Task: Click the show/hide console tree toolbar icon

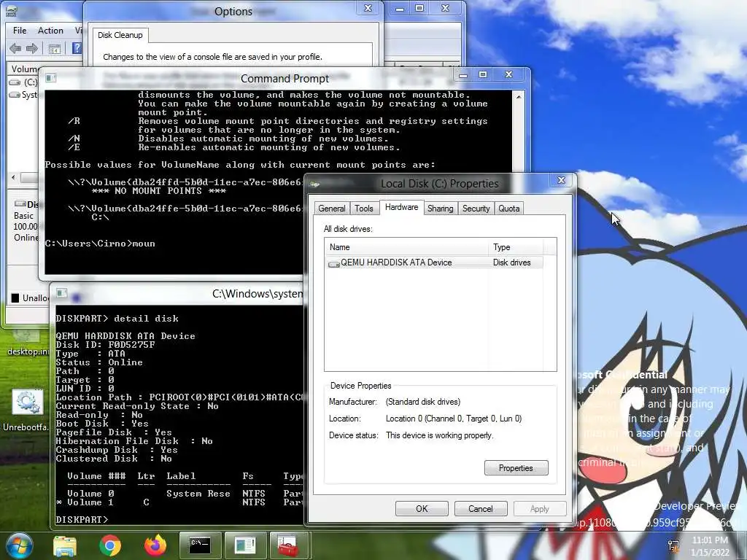Action: click(x=54, y=49)
